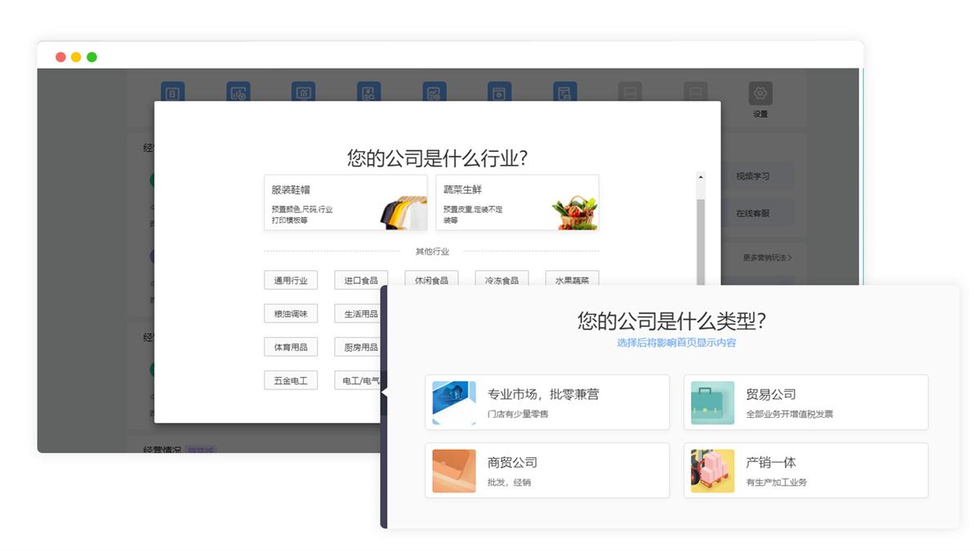Pick the 五金电工 industry button
Screen dimensions: 980x551
click(x=291, y=380)
